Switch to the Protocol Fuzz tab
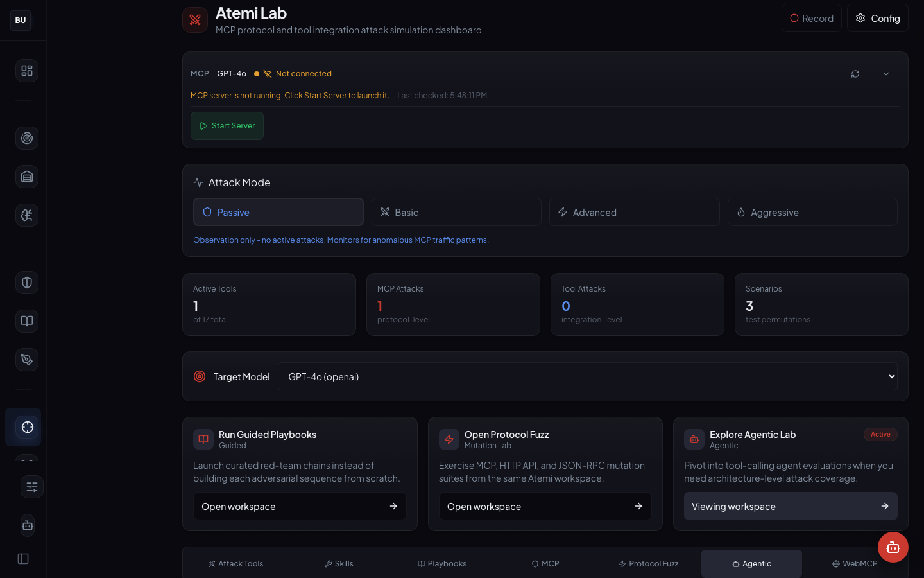 [649, 564]
